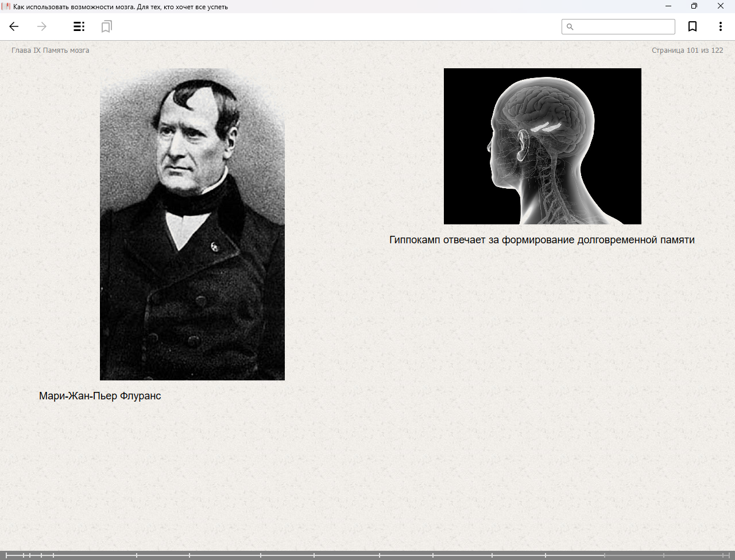The height and width of the screenshot is (560, 735).
Task: Focus the book search field
Action: (624, 27)
